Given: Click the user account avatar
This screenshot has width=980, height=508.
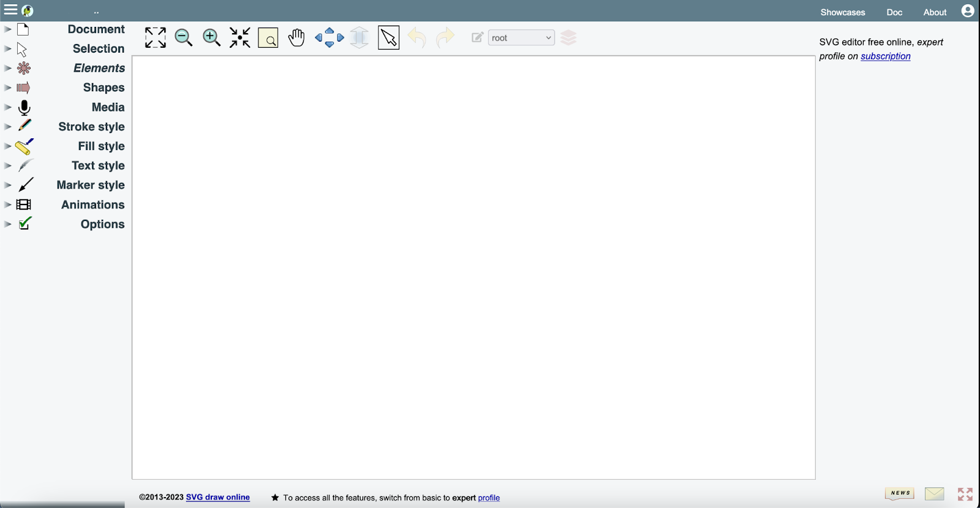Looking at the screenshot, I should tap(968, 11).
